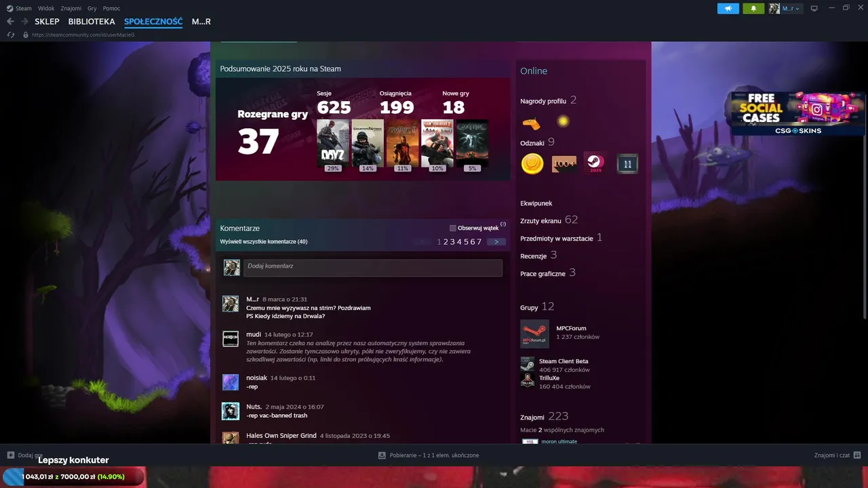
Task: Click the Gothic game cover showing 5%
Action: click(x=472, y=143)
